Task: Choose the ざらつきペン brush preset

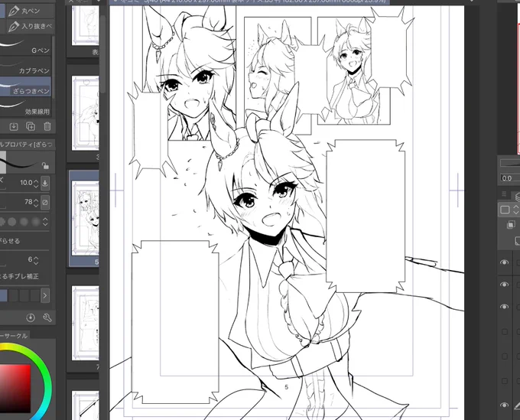Action: [25, 86]
